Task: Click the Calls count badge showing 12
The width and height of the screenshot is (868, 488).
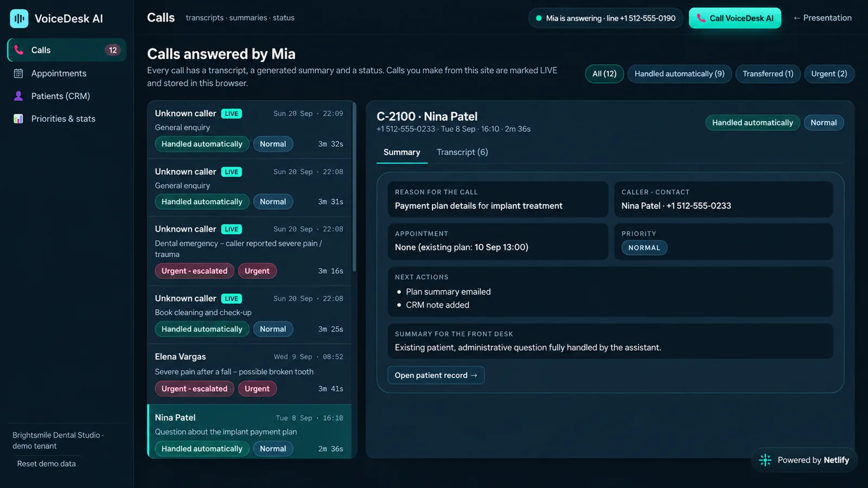Action: tap(113, 50)
